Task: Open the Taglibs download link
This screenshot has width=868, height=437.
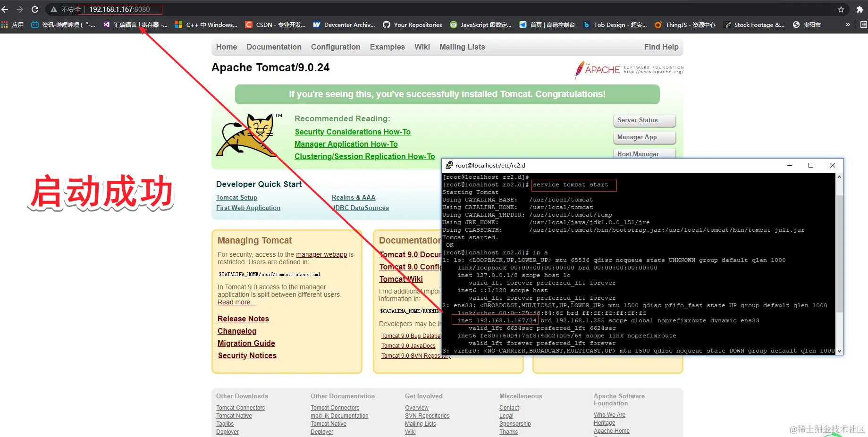Action: point(225,424)
